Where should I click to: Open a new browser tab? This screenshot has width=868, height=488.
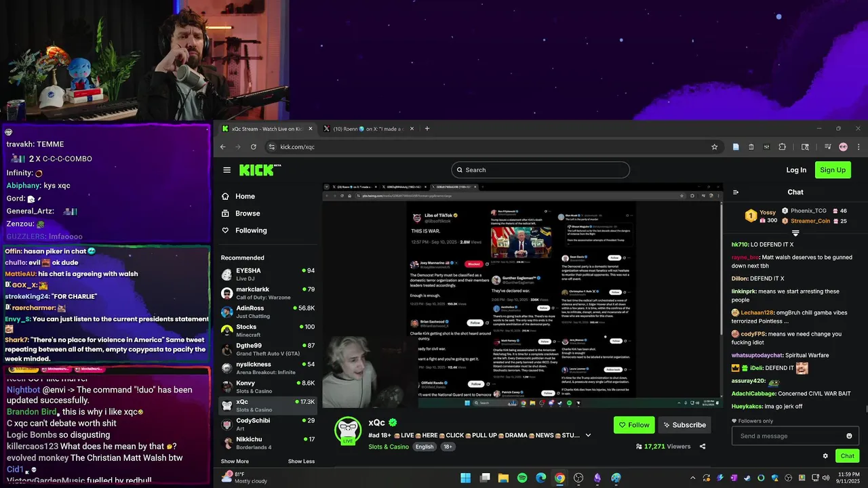point(427,129)
